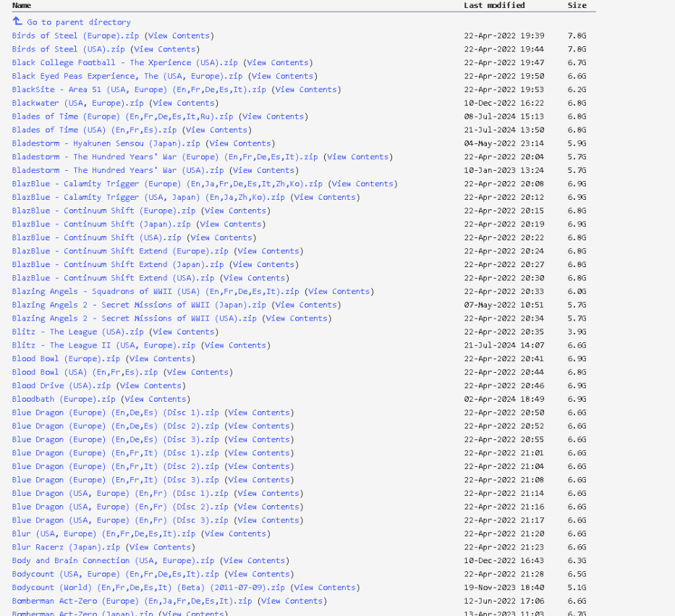View Contents of Bodycount (World) Beta zip
The image size is (675, 616).
point(325,588)
